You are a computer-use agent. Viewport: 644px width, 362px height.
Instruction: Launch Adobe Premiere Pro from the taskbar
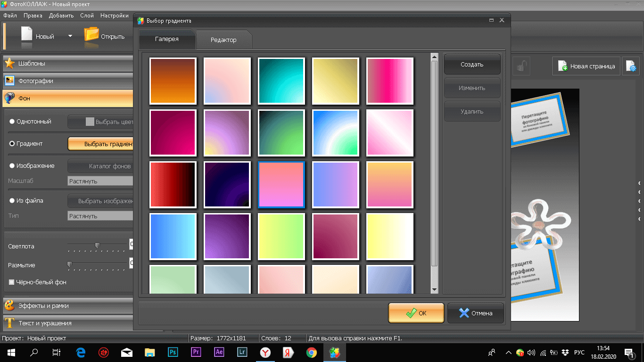pos(196,352)
